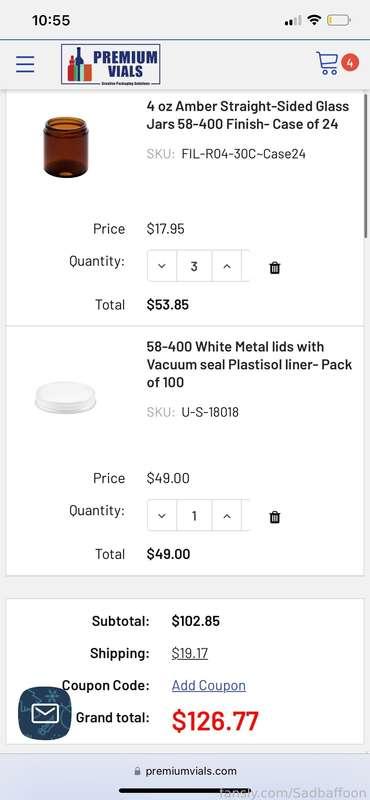Open the email chat envelope widget
This screenshot has width=370, height=800.
pos(45,713)
